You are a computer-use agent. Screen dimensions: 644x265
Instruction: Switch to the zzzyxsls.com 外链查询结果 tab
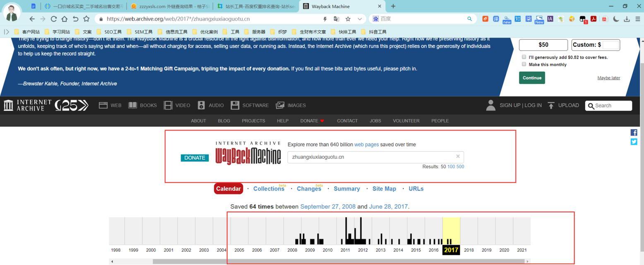coord(169,6)
